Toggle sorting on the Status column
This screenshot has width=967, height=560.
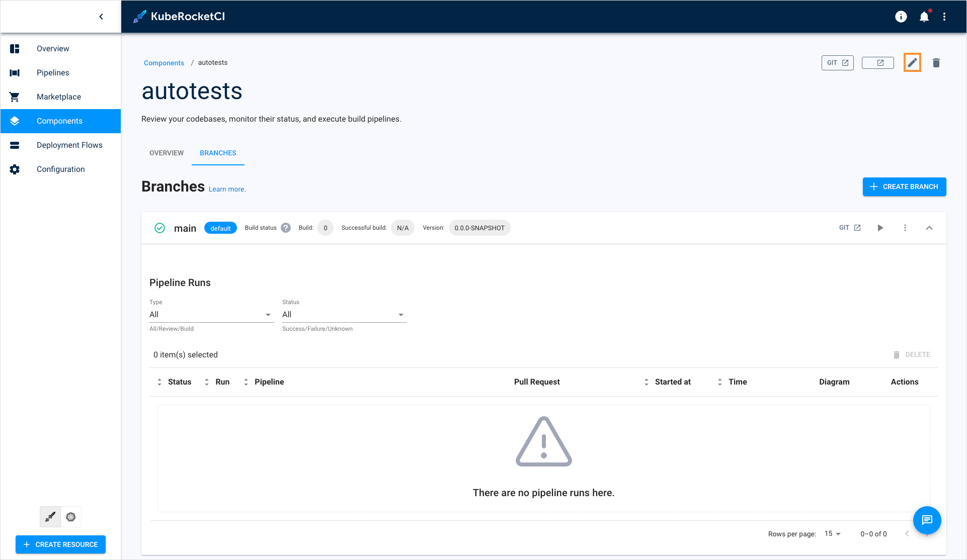tap(160, 382)
